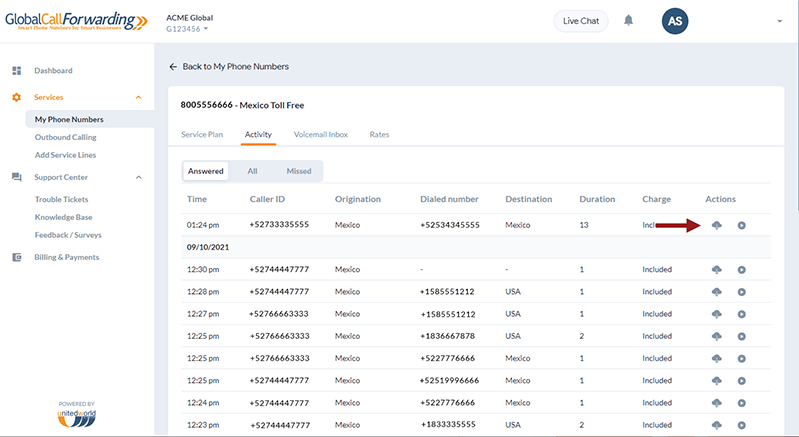Click the Dialed number column header
Image resolution: width=799 pixels, height=437 pixels.
click(x=449, y=199)
